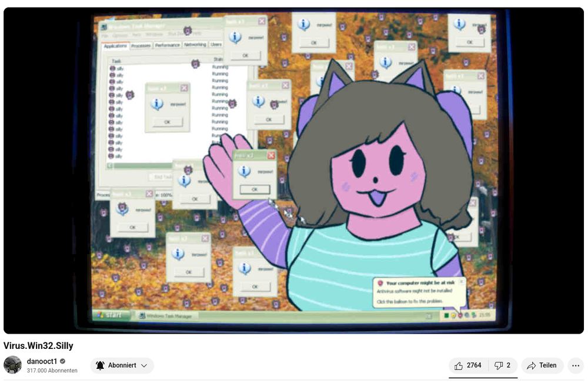This screenshot has height=383, width=588.
Task: Open the three-dot more actions menu
Action: pyautogui.click(x=576, y=365)
